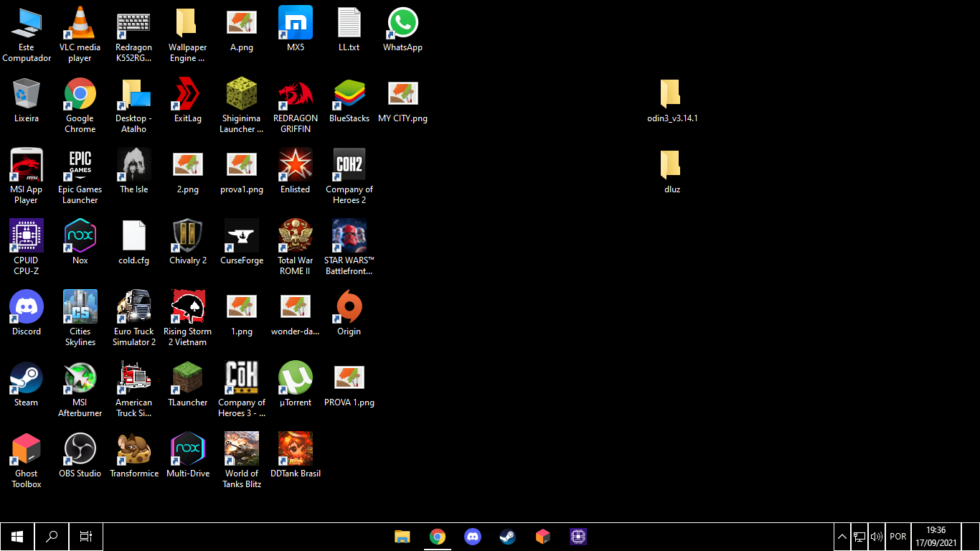
Task: Select the µTorrent desktop shortcut
Action: tap(296, 384)
